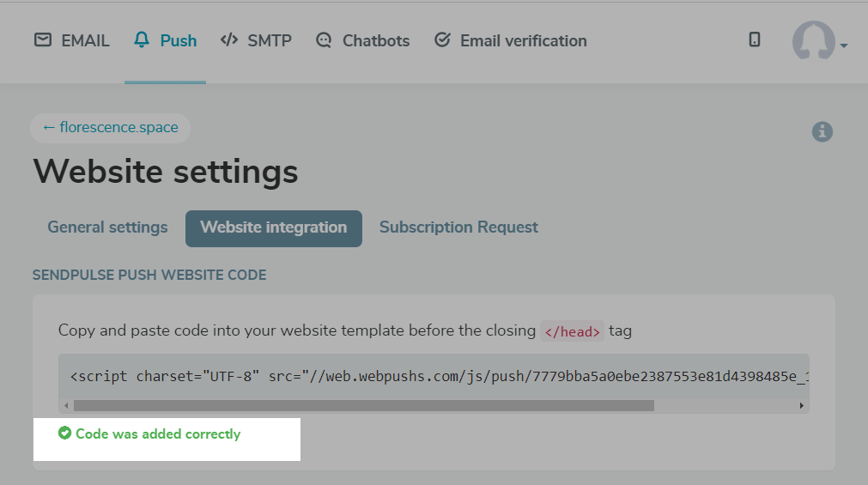Image resolution: width=868 pixels, height=485 pixels.
Task: Click the code scrollbar left arrow
Action: click(x=66, y=405)
